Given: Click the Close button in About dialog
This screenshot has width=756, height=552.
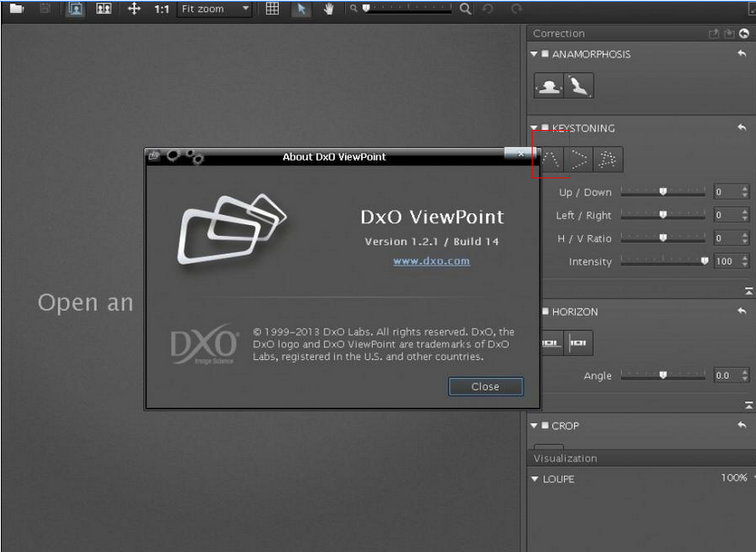Looking at the screenshot, I should (486, 386).
